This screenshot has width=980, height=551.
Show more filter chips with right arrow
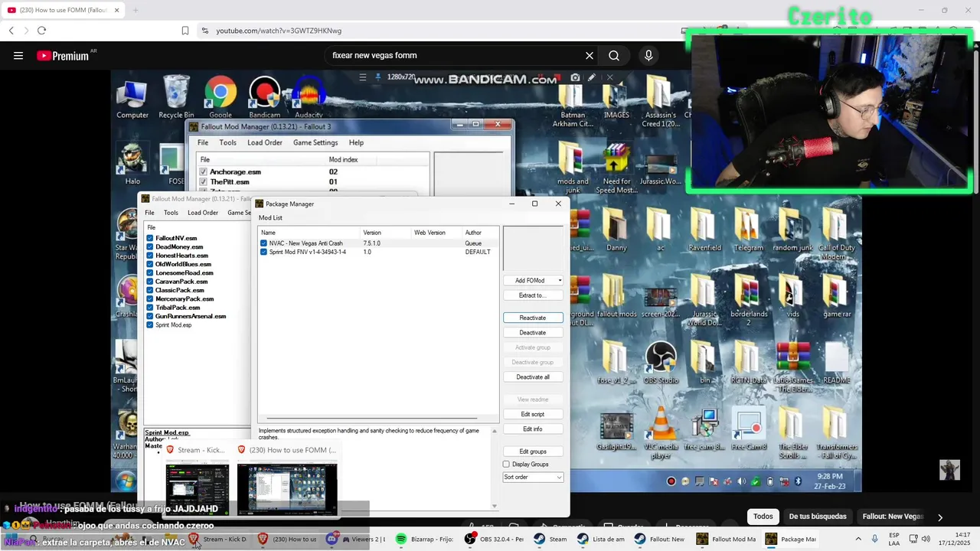pos(940,517)
